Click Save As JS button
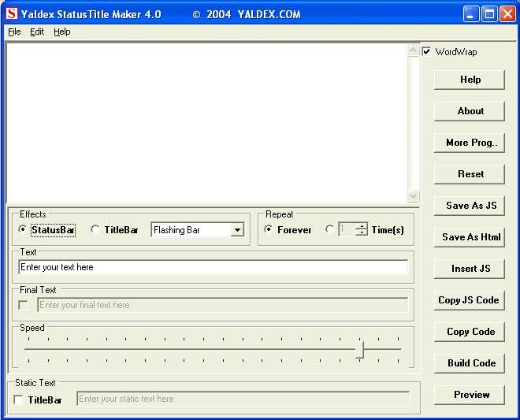The width and height of the screenshot is (520, 420). 470,206
